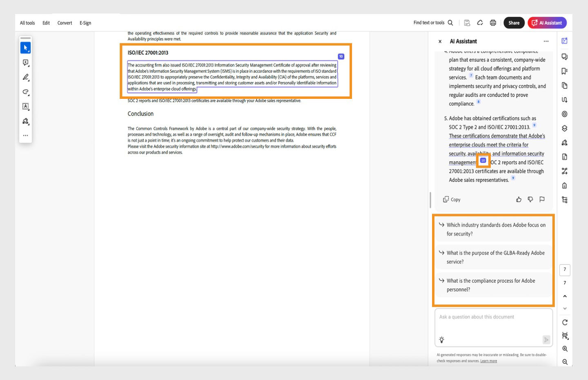Open the E-Sign menu

pyautogui.click(x=85, y=23)
